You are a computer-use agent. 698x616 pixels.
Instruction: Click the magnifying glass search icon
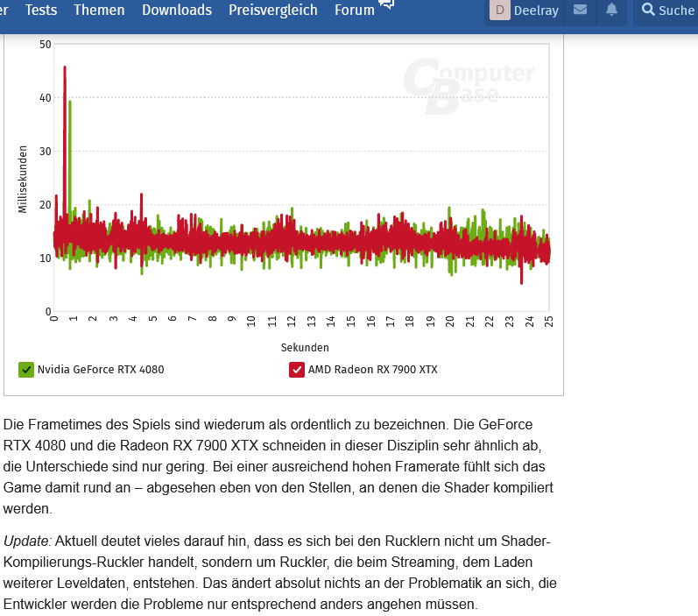(x=648, y=10)
